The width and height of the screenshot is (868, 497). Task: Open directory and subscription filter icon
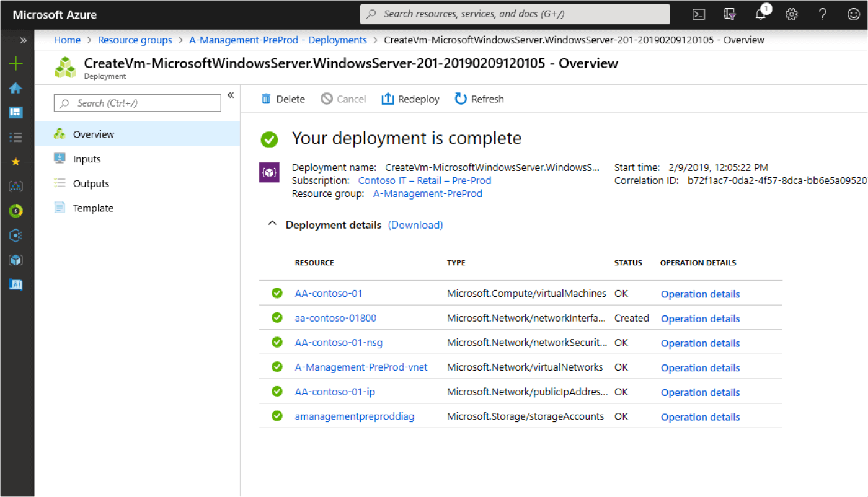point(730,14)
